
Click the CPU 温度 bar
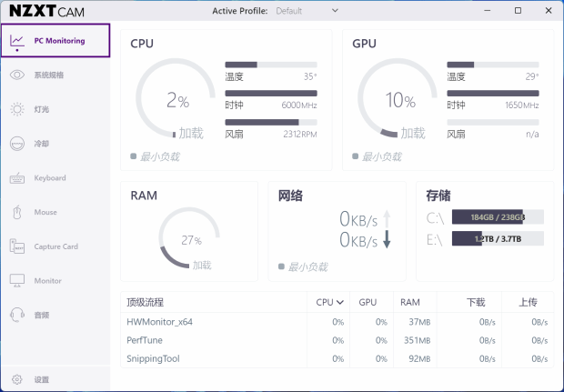(271, 65)
